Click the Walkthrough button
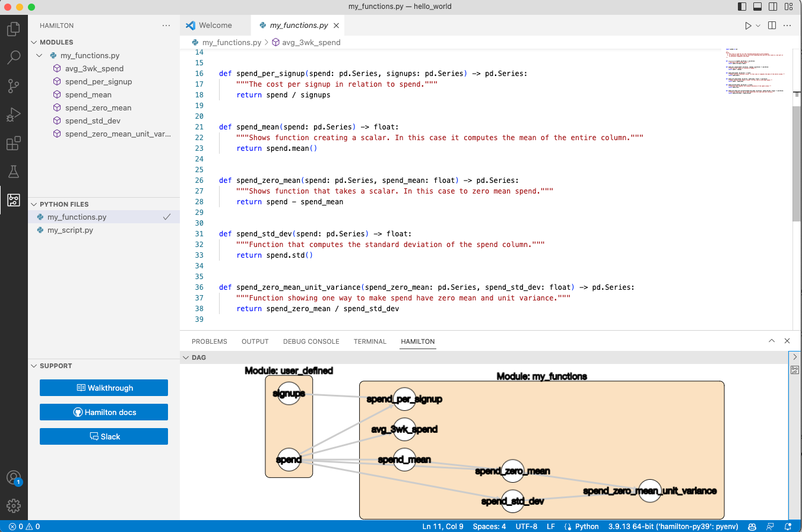 (104, 388)
